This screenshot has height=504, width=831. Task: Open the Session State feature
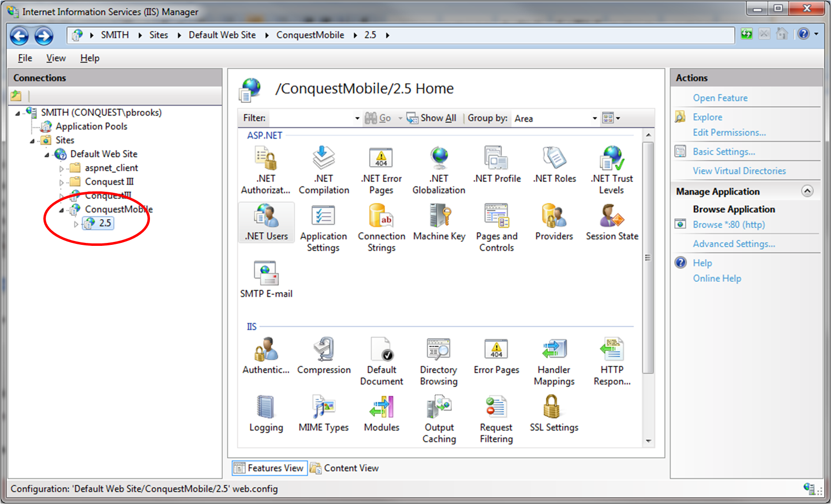click(612, 222)
